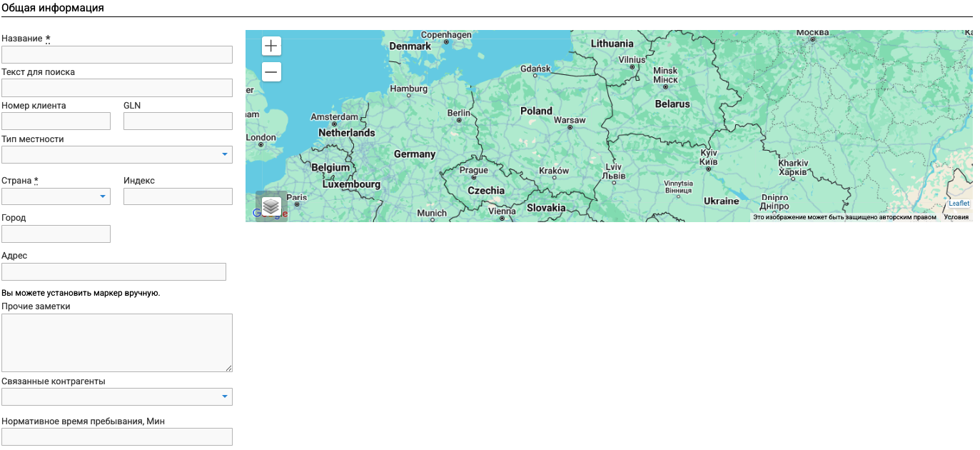Screen dimensions: 980x450
Task: Open the map layers switcher
Action: click(271, 206)
